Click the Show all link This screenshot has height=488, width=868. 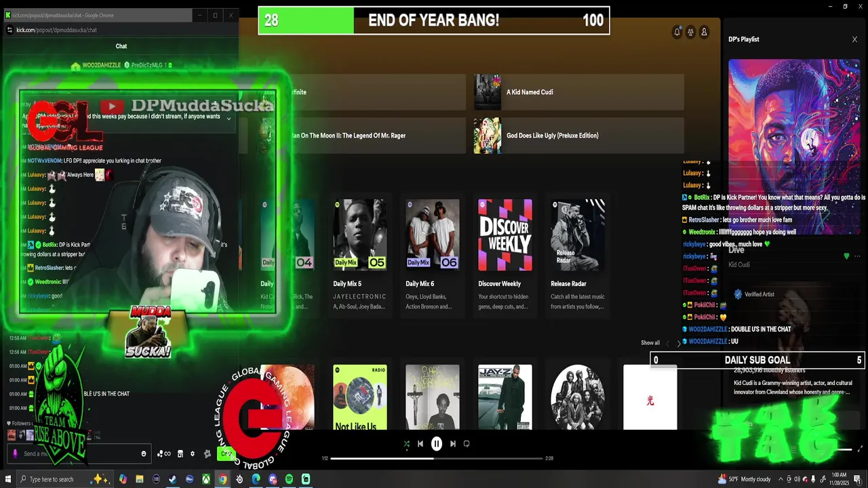click(x=650, y=343)
